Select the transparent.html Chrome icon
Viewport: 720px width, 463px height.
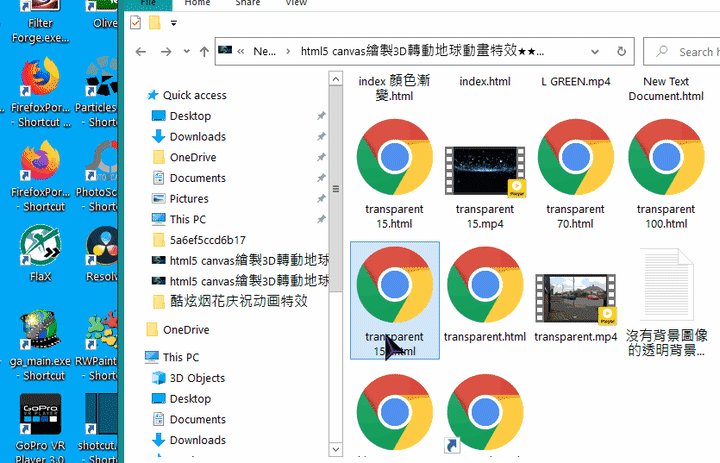tap(485, 285)
